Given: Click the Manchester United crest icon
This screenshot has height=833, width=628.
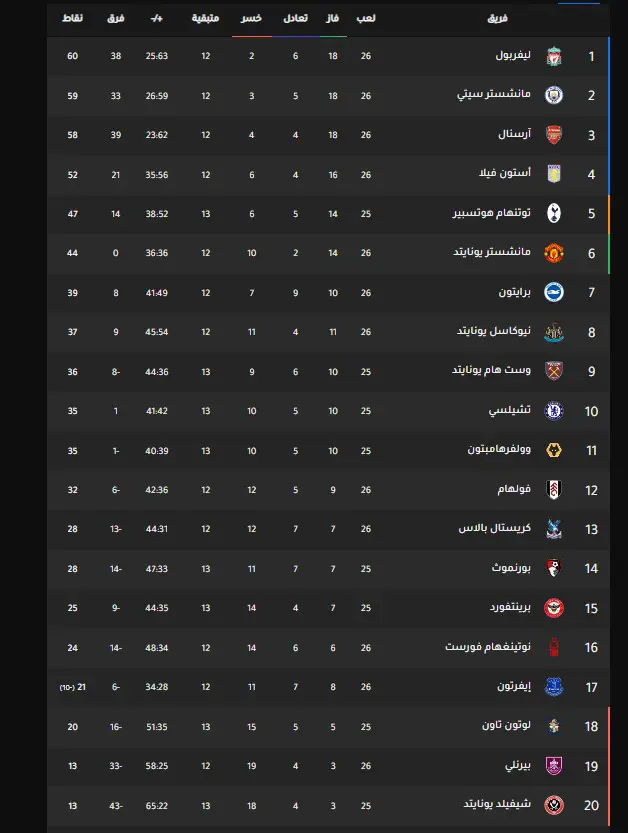Looking at the screenshot, I should (x=554, y=253).
